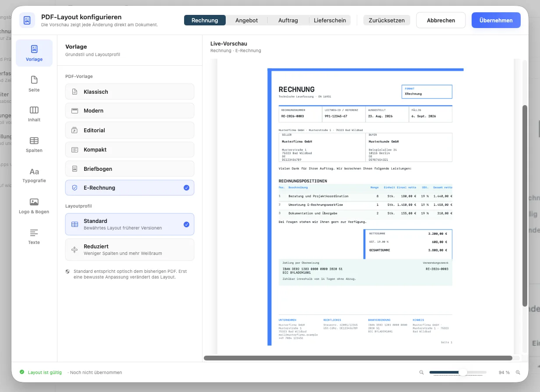The height and width of the screenshot is (392, 540).
Task: Switch to the Auftrag document tab
Action: click(x=288, y=20)
